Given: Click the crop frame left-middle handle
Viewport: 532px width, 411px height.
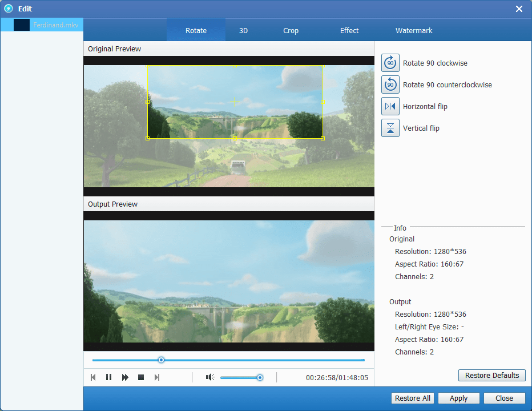Looking at the screenshot, I should [x=148, y=102].
